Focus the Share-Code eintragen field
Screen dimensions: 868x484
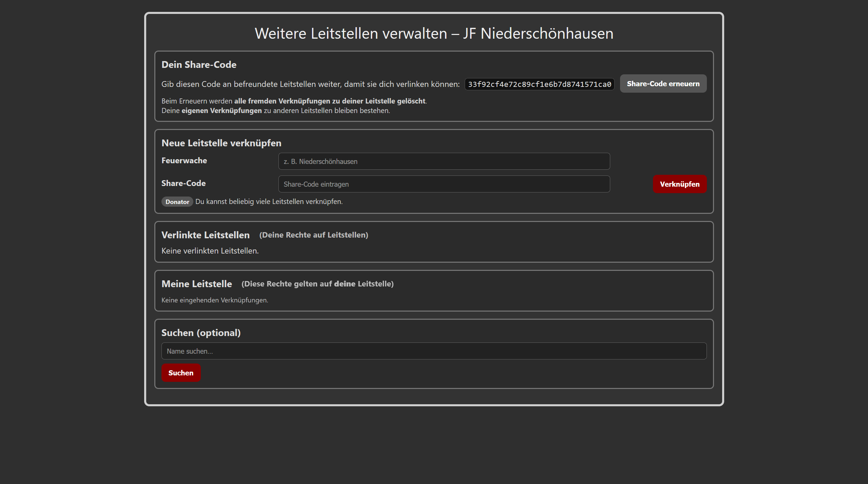444,184
